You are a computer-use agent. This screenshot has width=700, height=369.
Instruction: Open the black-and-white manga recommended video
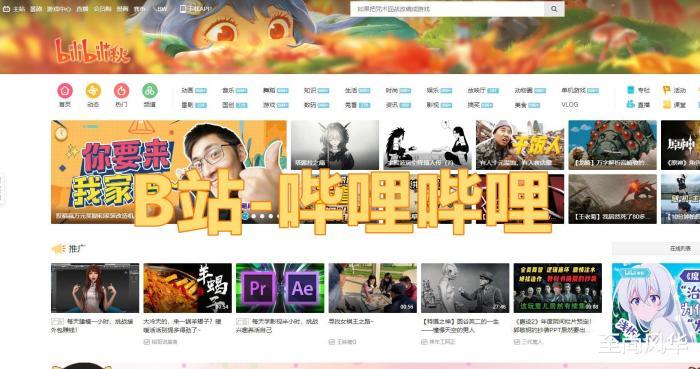pyautogui.click(x=427, y=145)
